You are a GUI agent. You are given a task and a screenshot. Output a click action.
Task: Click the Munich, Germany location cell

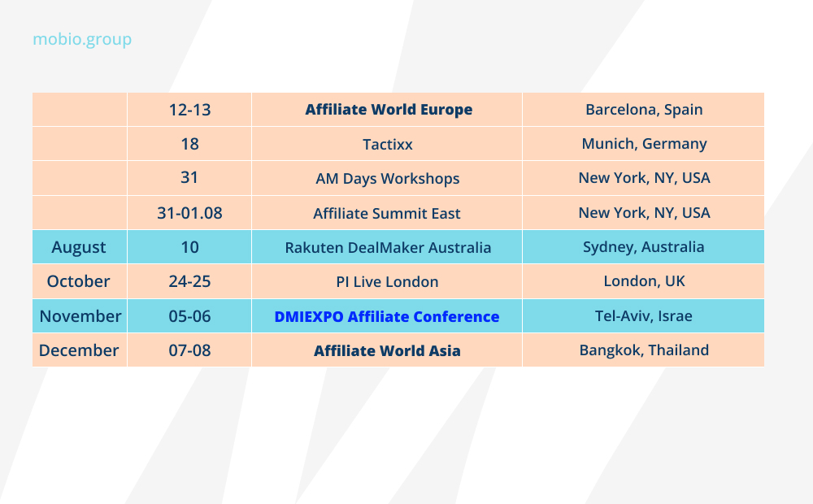point(644,144)
